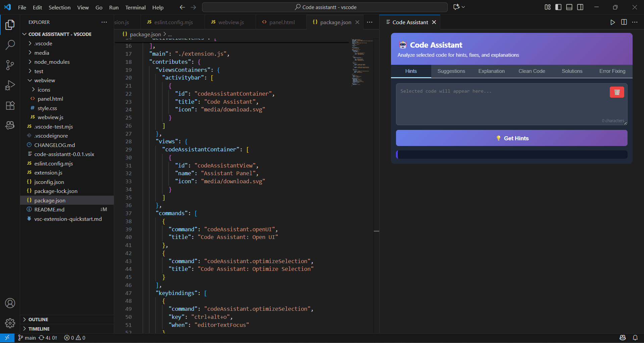Click the remote window status icon

tap(7, 338)
